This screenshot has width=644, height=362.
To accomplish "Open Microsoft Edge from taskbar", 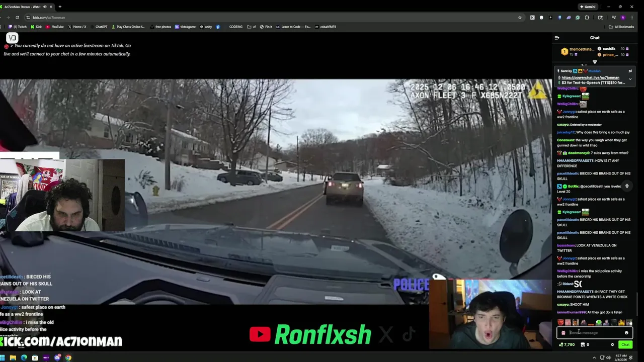I will point(24,358).
